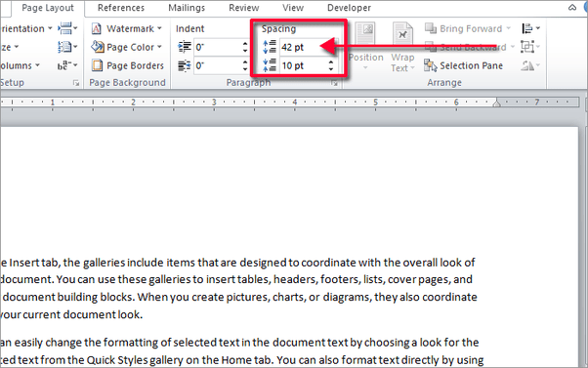The height and width of the screenshot is (368, 588).
Task: Click the Bring Forward icon
Action: [x=431, y=28]
